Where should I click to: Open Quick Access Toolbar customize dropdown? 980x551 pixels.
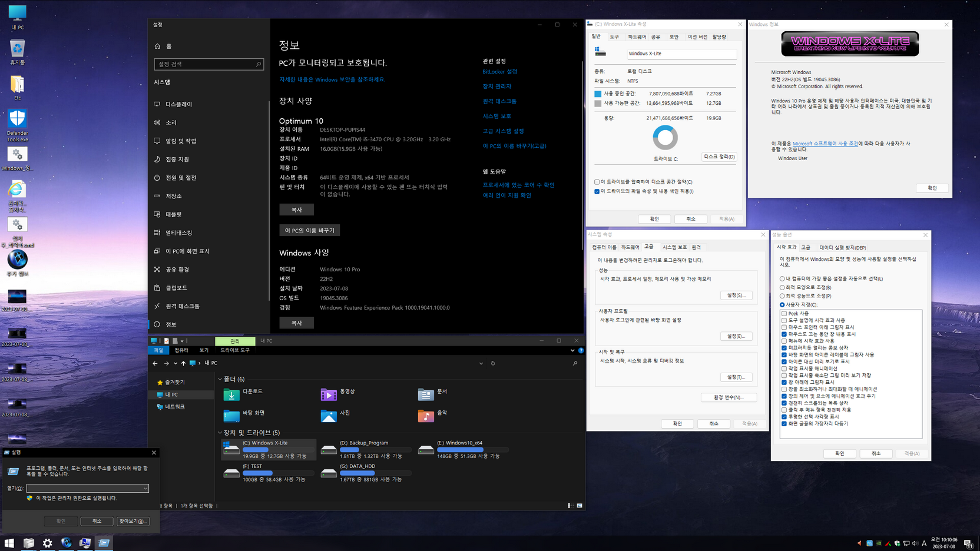(183, 341)
